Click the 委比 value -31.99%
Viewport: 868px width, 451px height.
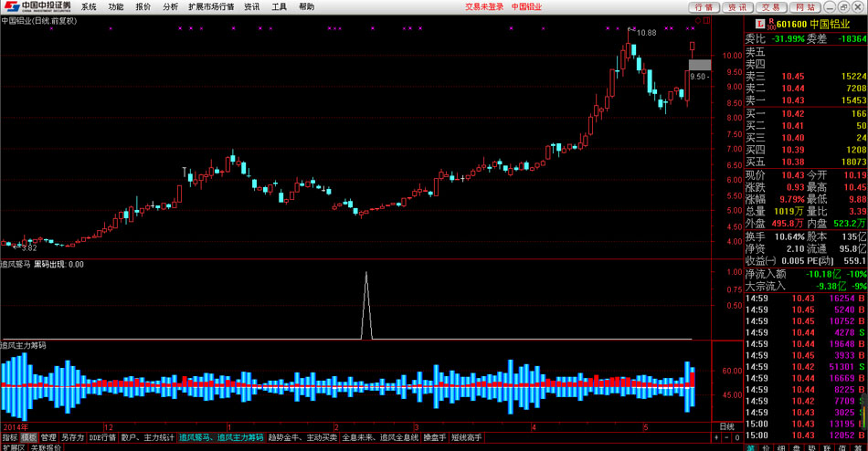point(789,38)
